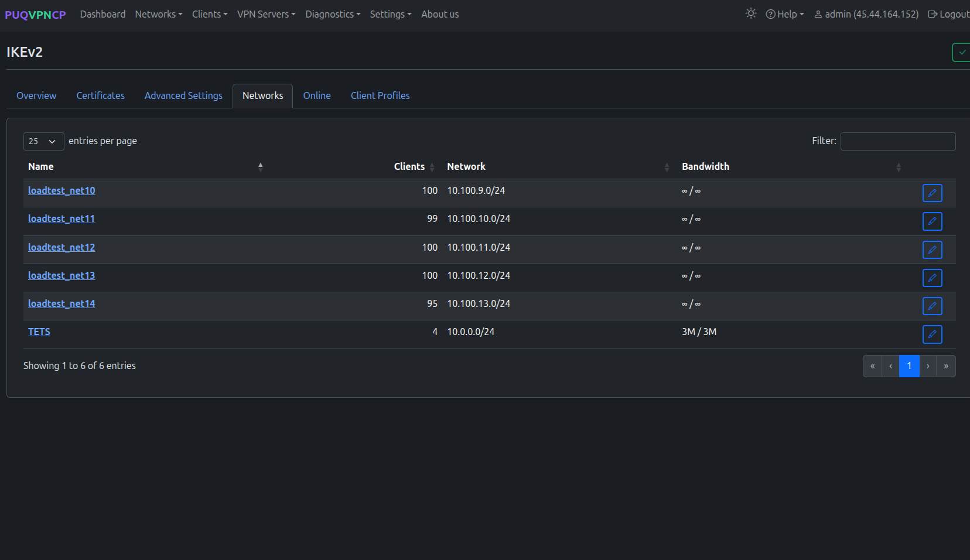Viewport: 970px width, 560px height.
Task: Open the Advanced Settings tab
Action: pyautogui.click(x=183, y=95)
